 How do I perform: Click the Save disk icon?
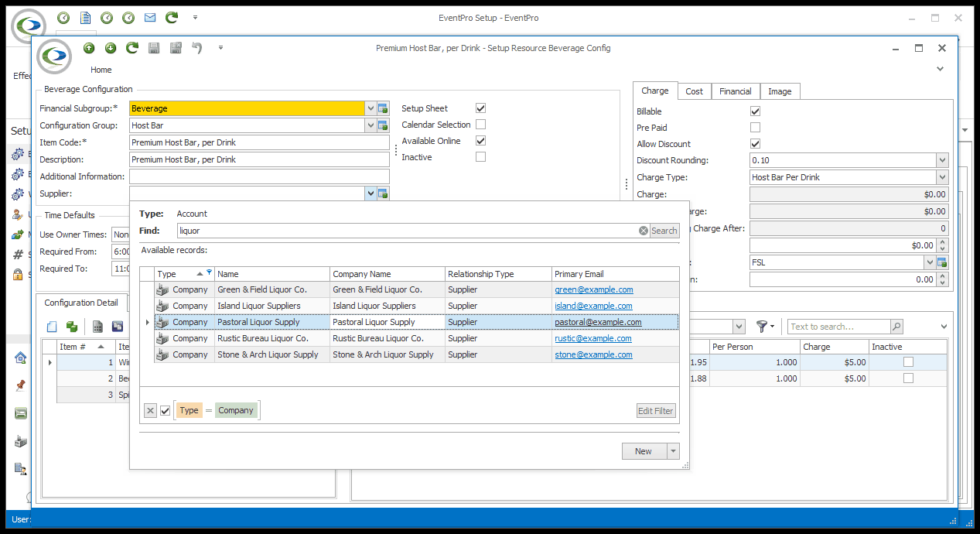pos(154,48)
